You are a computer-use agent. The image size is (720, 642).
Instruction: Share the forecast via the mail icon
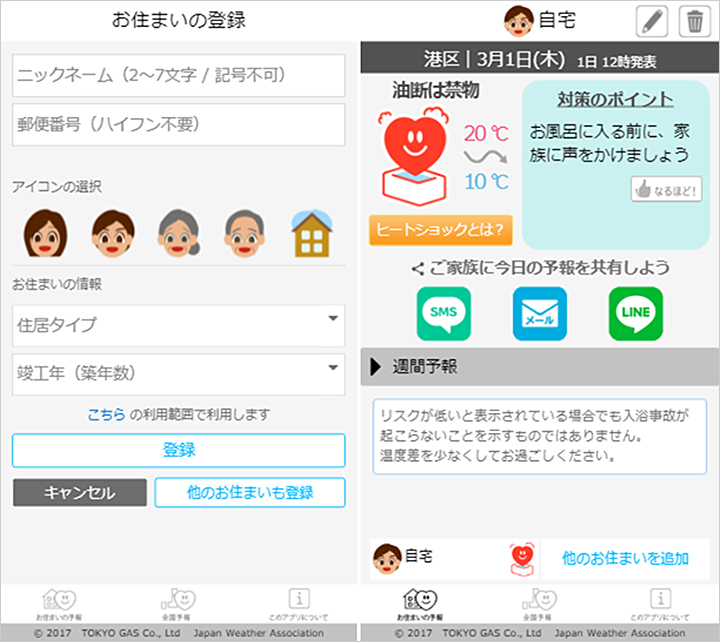(x=539, y=314)
